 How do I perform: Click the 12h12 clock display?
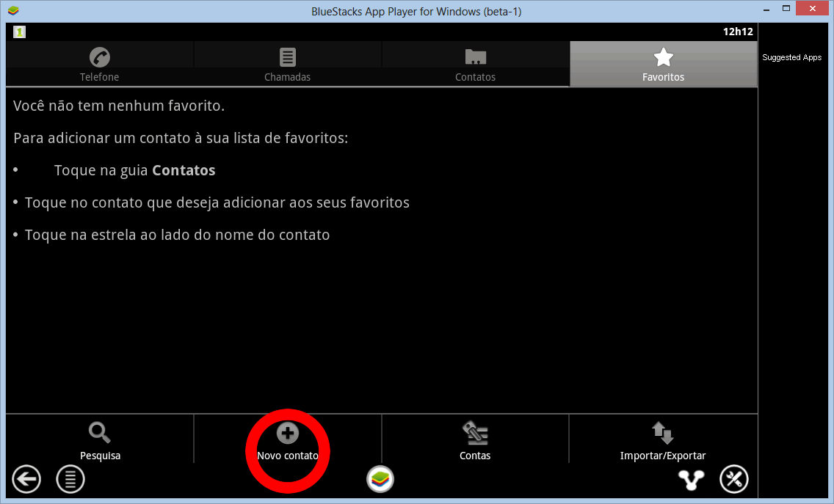(738, 32)
